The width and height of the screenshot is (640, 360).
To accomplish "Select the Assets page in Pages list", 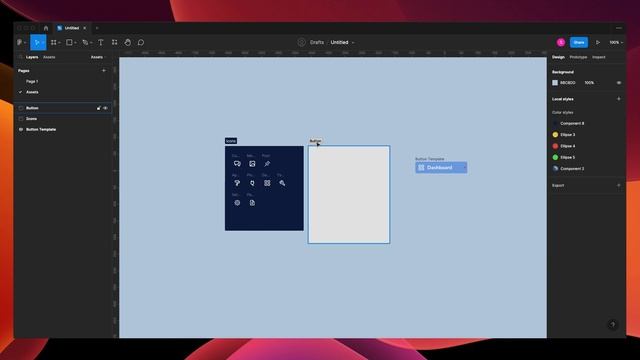I will tap(32, 92).
